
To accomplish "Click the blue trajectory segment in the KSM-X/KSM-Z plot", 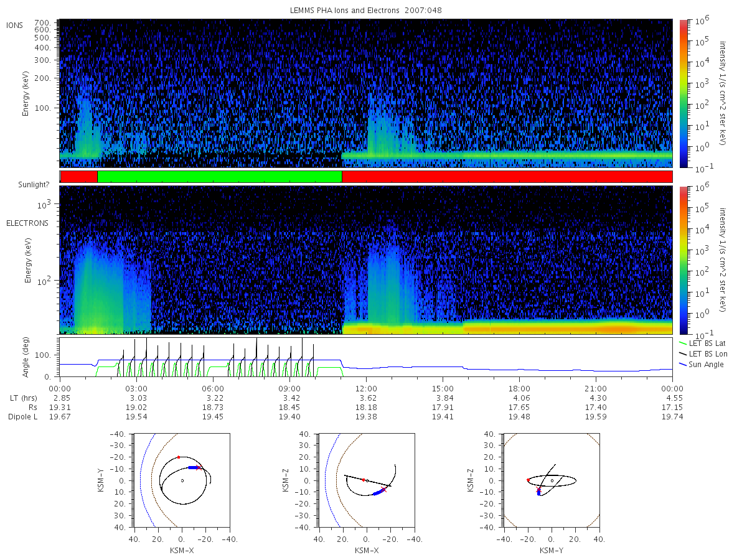I will (x=378, y=492).
